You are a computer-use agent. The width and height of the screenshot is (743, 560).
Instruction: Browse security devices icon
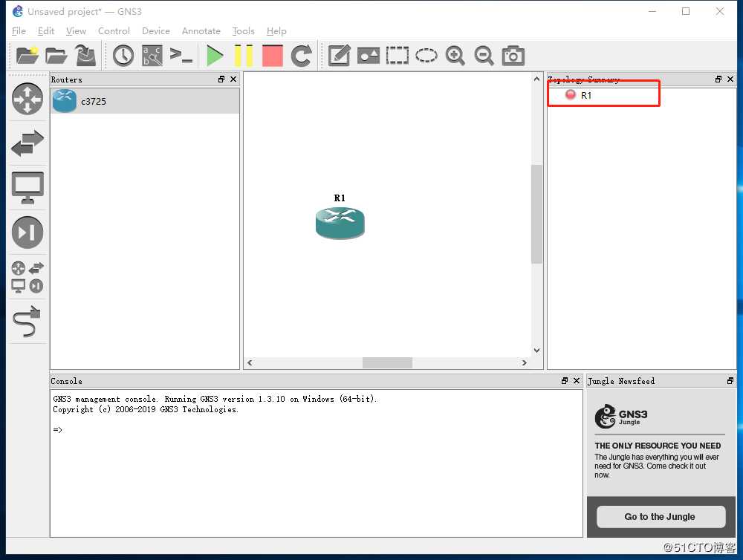pyautogui.click(x=27, y=232)
